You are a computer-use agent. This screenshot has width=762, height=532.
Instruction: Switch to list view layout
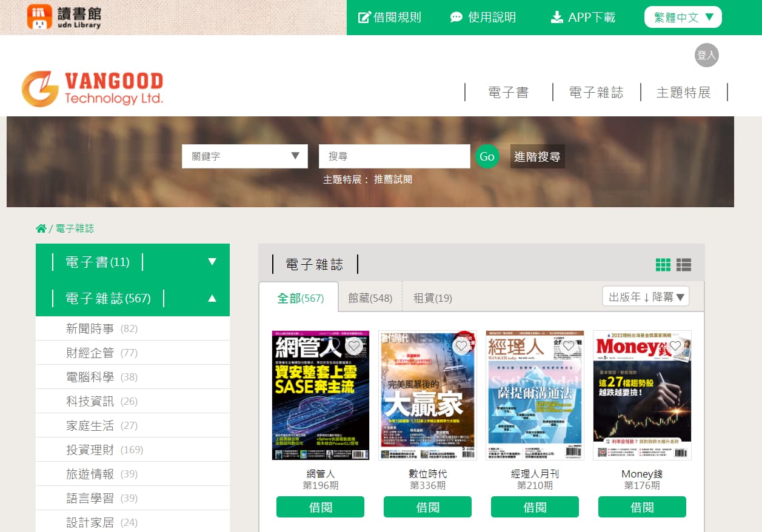(x=684, y=265)
